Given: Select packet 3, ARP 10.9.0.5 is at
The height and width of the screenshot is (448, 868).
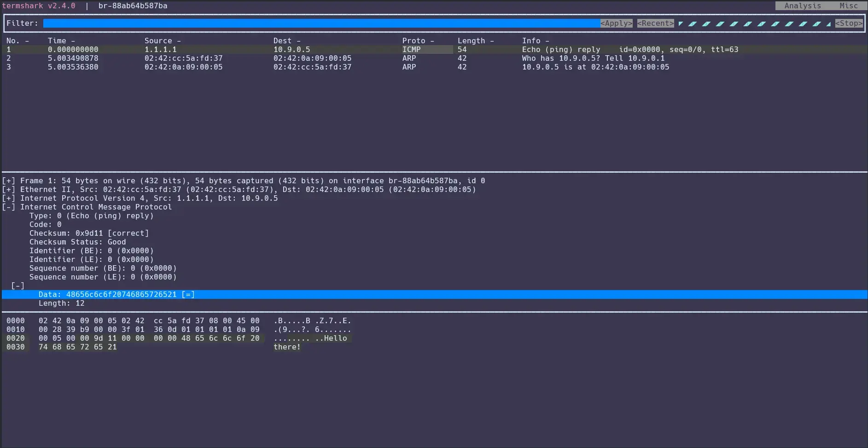Looking at the screenshot, I should click(x=434, y=67).
